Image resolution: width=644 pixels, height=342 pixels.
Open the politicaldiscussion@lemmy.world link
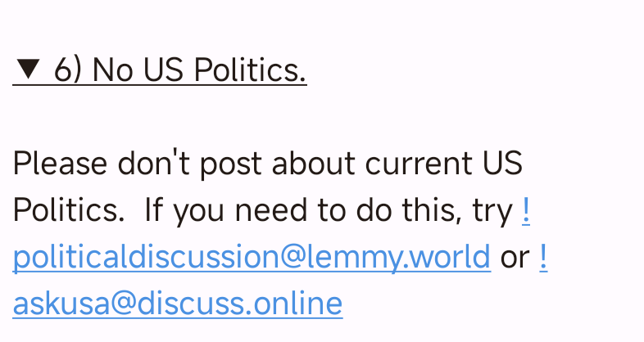point(251,257)
